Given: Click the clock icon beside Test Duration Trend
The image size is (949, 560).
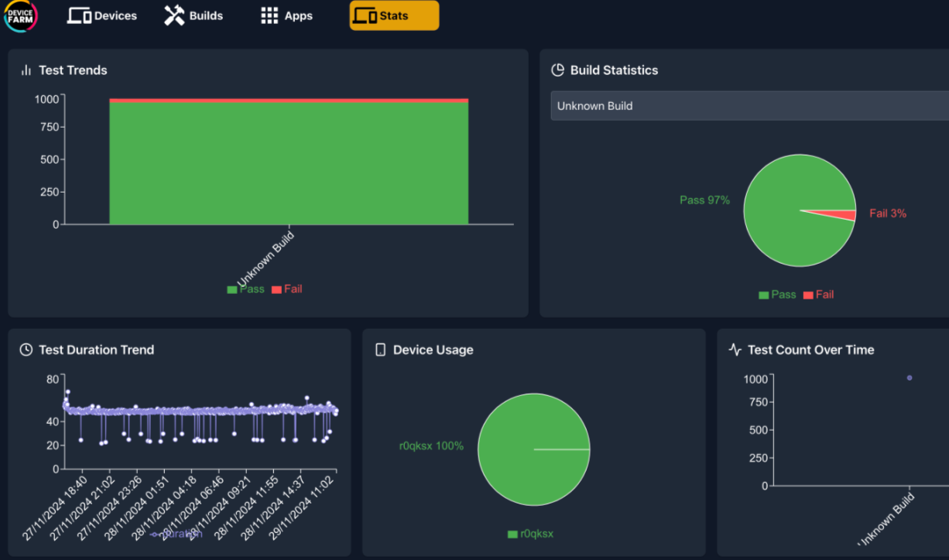Looking at the screenshot, I should [26, 350].
